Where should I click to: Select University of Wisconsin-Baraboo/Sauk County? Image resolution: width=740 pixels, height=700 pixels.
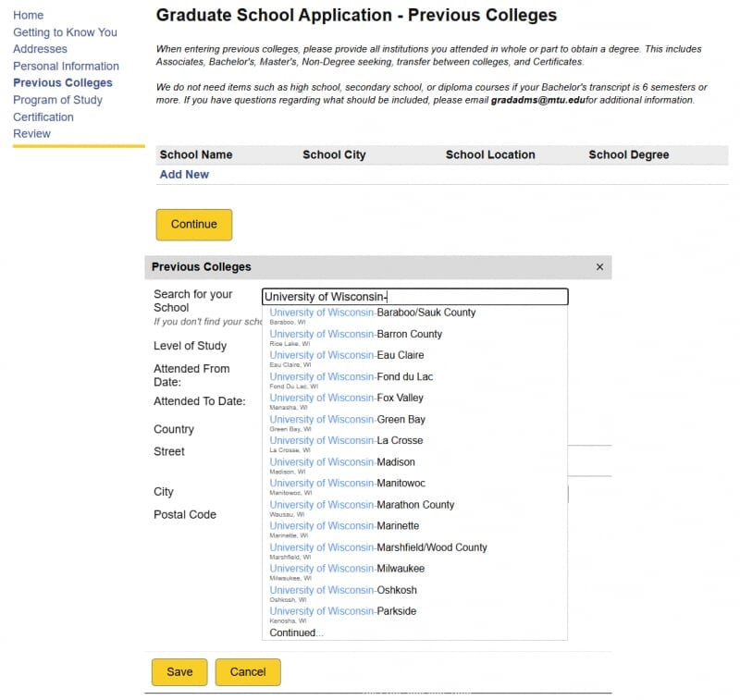[414, 316]
